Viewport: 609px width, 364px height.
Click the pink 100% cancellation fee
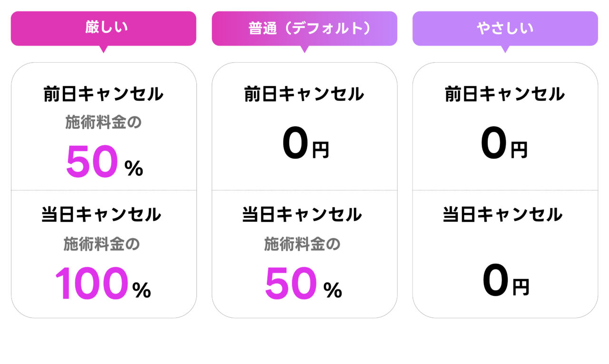click(103, 285)
